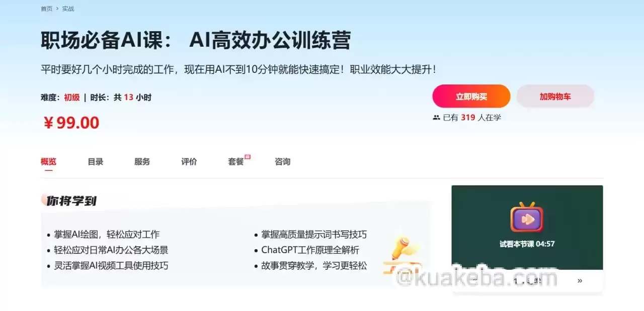Go to 首页 via breadcrumb link
644x311 pixels.
[47, 9]
